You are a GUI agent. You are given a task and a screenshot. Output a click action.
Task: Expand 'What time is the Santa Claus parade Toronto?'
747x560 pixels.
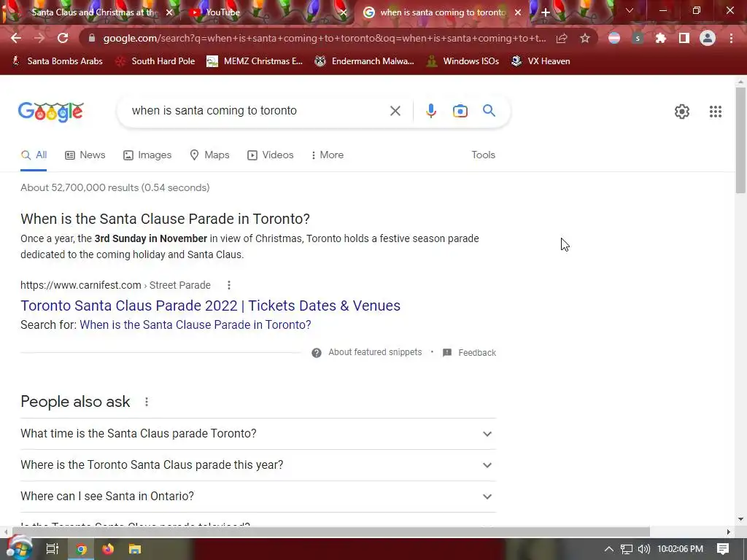(258, 434)
